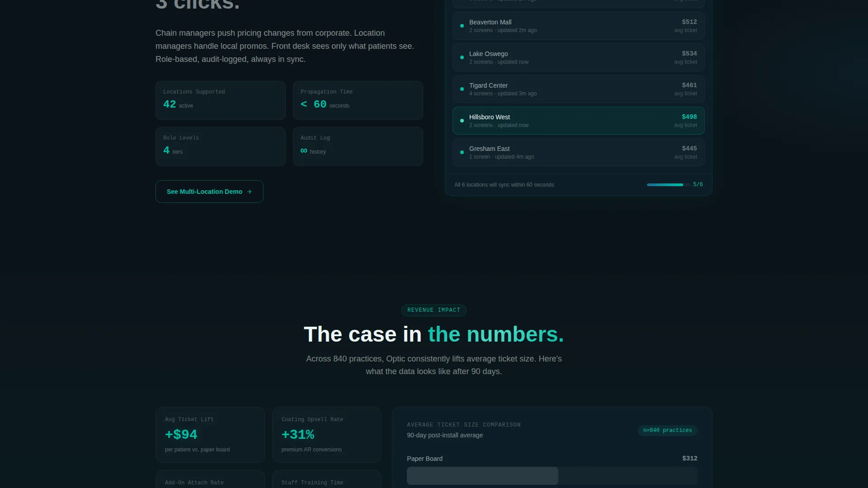This screenshot has width=868, height=488.
Task: Click the status dot beside Tigard Center
Action: [462, 89]
